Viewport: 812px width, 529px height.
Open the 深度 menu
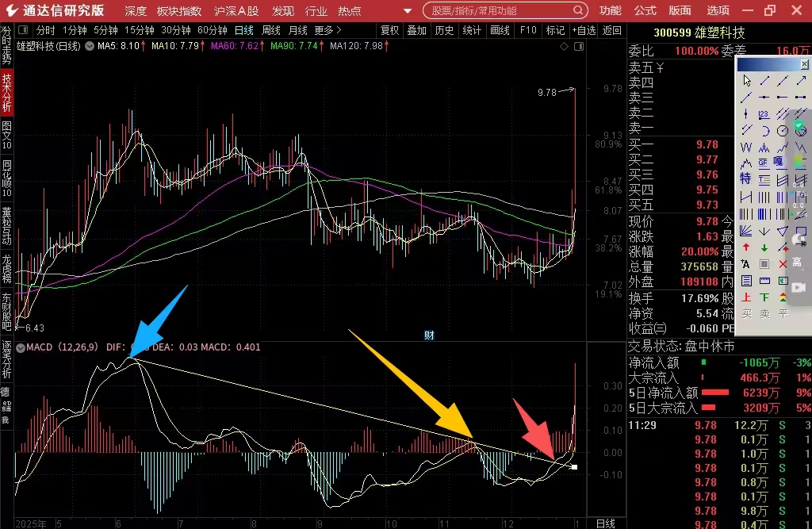point(136,11)
